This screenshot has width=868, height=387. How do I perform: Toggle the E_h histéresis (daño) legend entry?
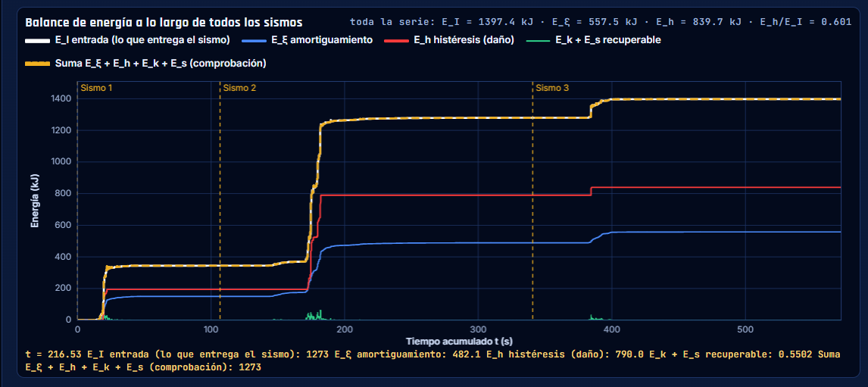point(448,40)
